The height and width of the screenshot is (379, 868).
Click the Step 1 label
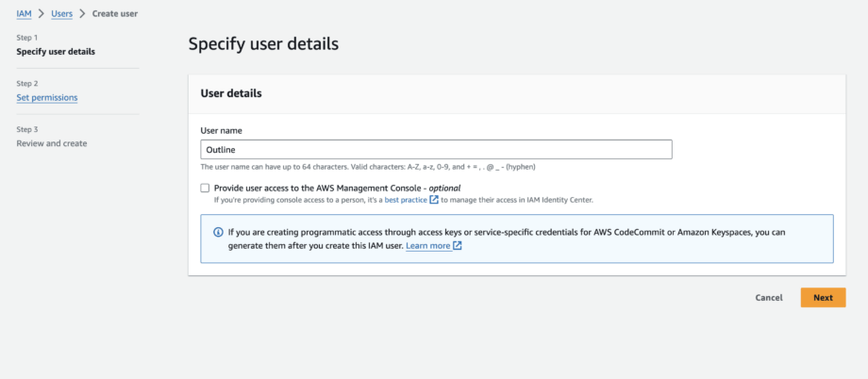[27, 38]
